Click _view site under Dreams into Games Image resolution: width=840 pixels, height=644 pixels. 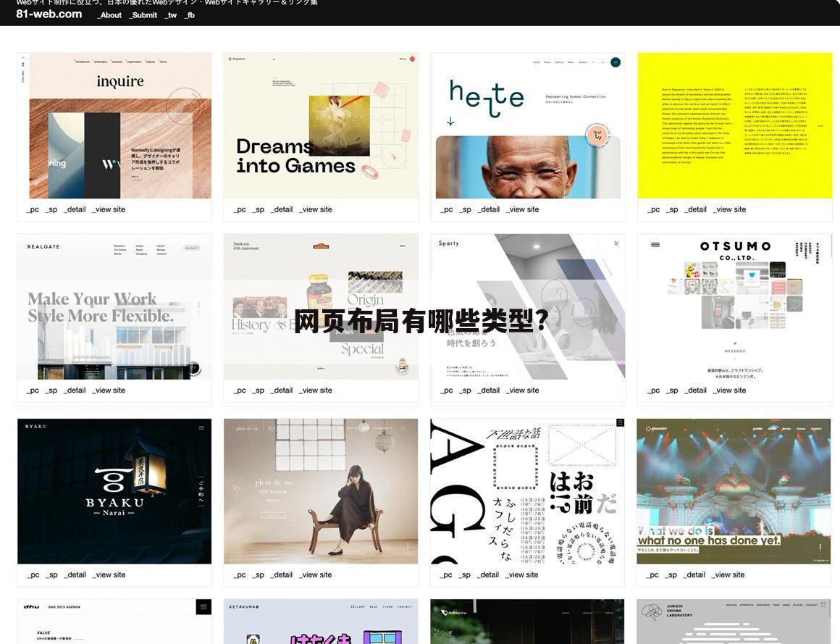click(x=315, y=209)
